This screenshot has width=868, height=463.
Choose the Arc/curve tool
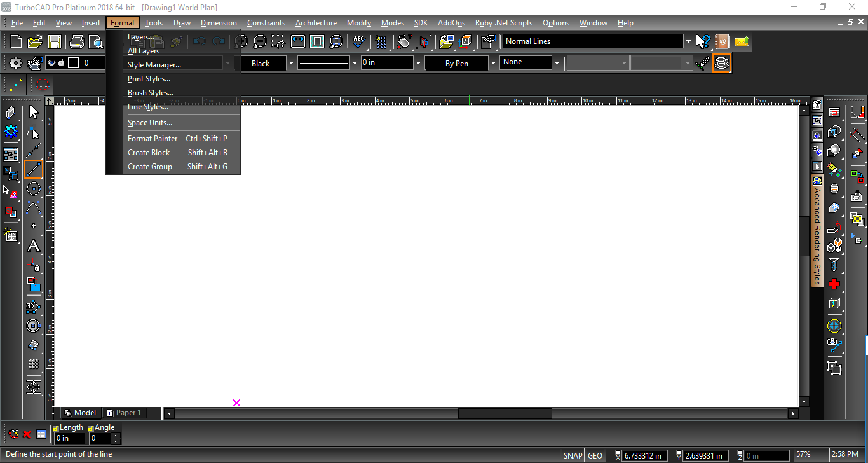click(x=34, y=207)
